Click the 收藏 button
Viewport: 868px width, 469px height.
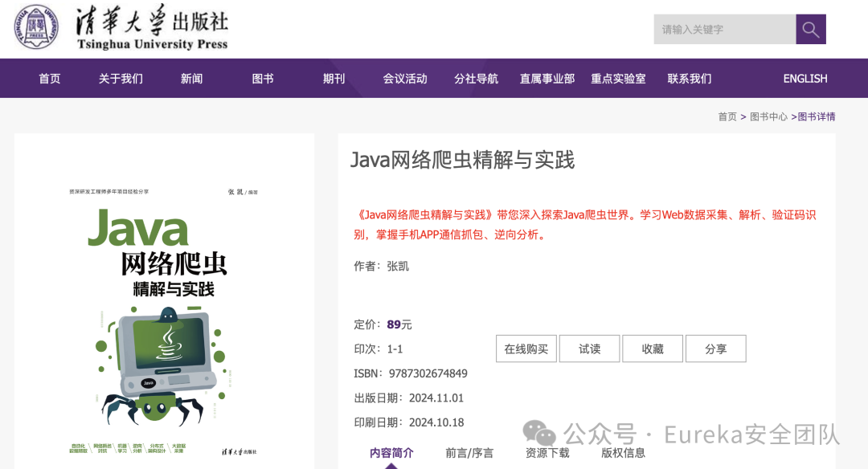(x=653, y=349)
